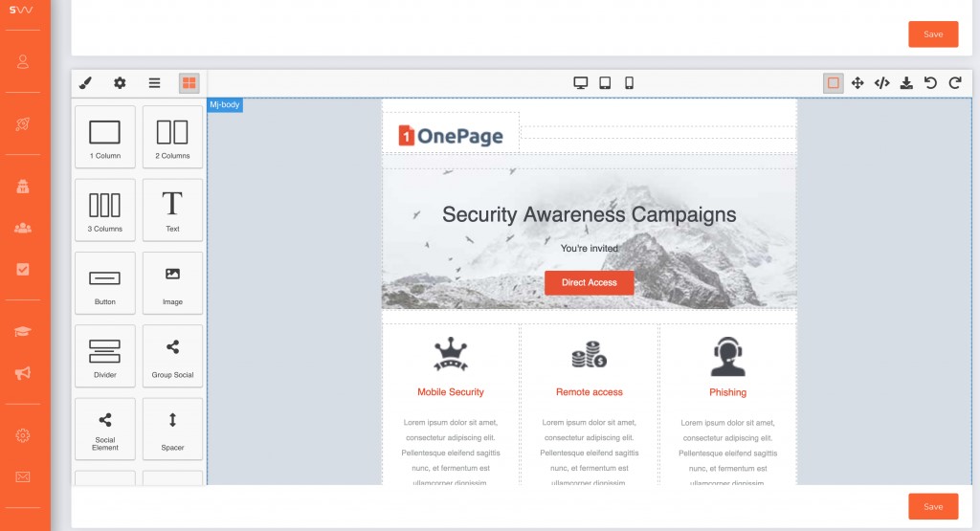
Task: Click the SVV logo in sidebar
Action: pyautogui.click(x=21, y=10)
